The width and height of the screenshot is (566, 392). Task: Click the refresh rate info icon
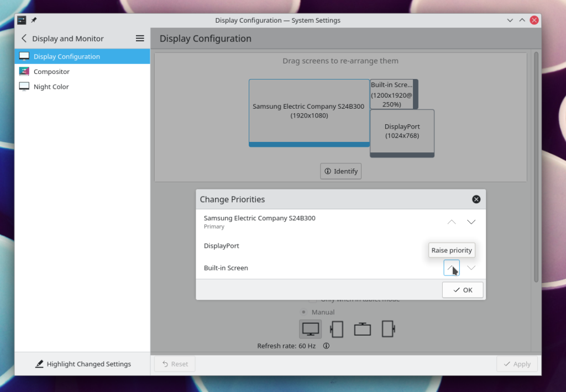326,346
